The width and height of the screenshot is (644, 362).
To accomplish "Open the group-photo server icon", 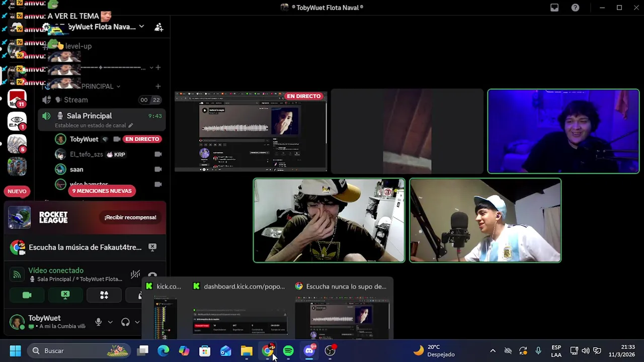I will 17,166.
